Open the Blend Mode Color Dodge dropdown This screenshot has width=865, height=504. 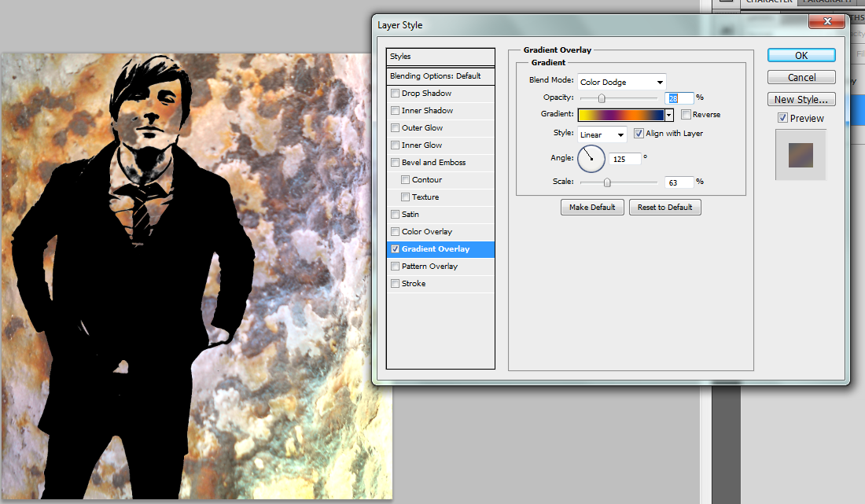click(622, 82)
